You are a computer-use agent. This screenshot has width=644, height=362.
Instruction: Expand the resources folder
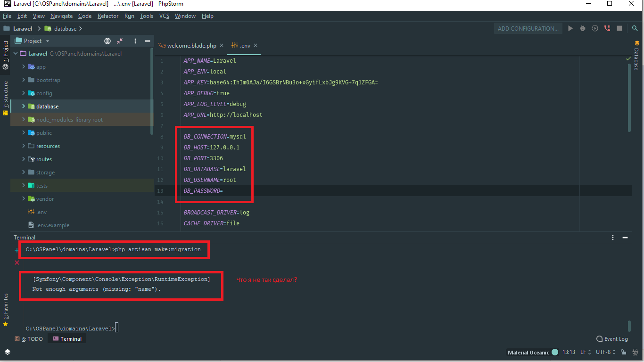[x=24, y=146]
